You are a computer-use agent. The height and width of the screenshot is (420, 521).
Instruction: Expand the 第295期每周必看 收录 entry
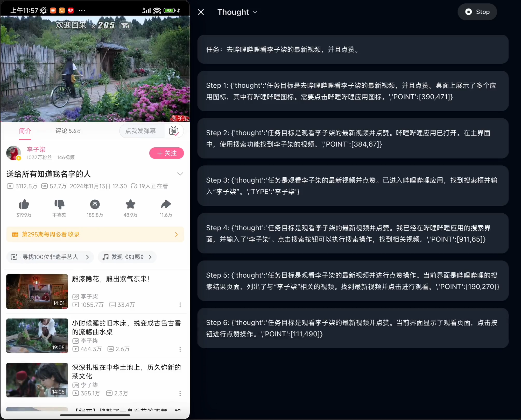pos(177,234)
